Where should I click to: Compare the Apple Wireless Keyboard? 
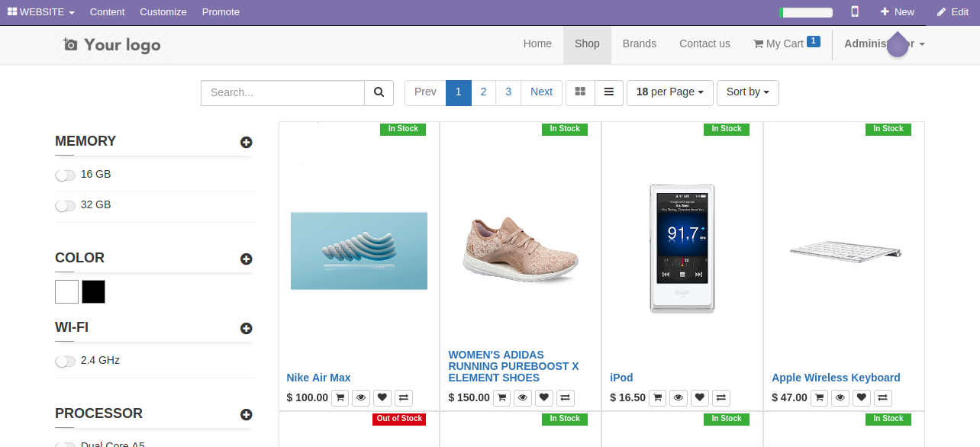[x=883, y=397]
